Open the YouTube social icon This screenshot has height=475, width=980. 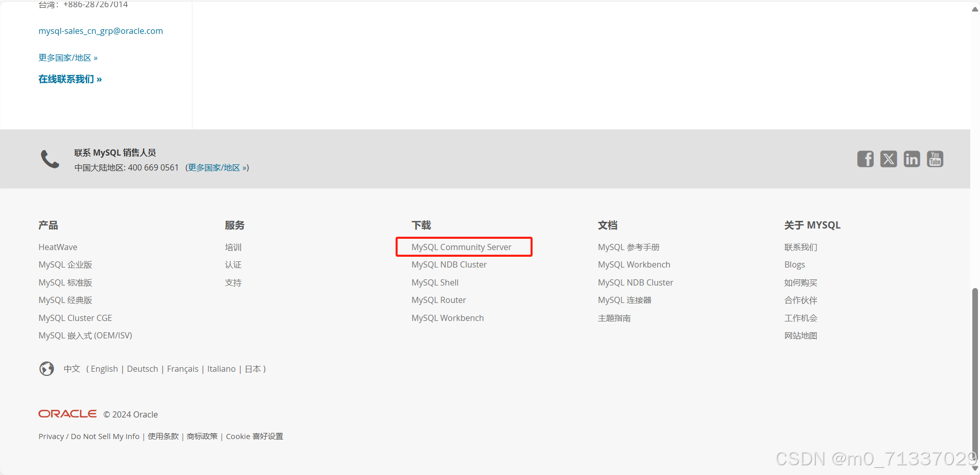tap(935, 159)
